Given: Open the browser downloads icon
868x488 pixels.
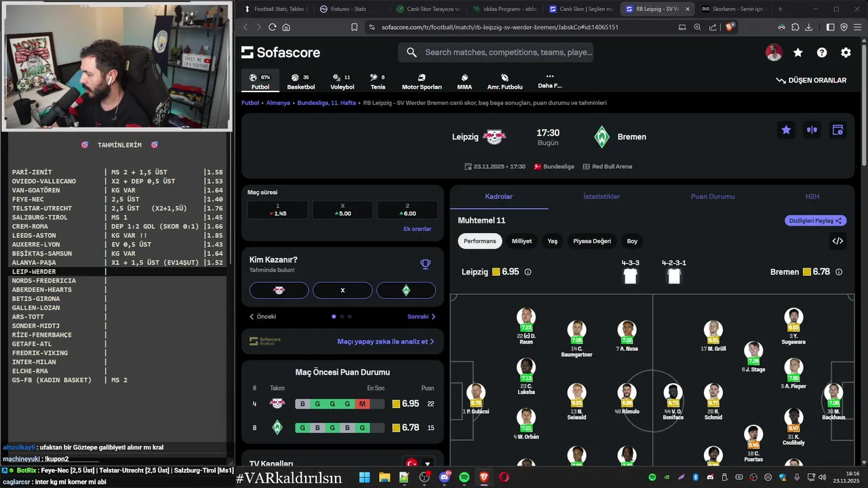Looking at the screenshot, I should coord(808,27).
